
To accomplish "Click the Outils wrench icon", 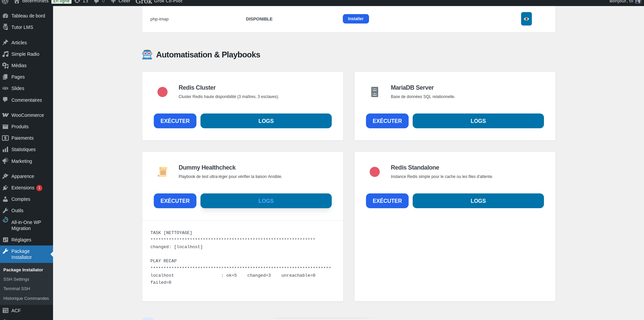I will (x=5, y=211).
